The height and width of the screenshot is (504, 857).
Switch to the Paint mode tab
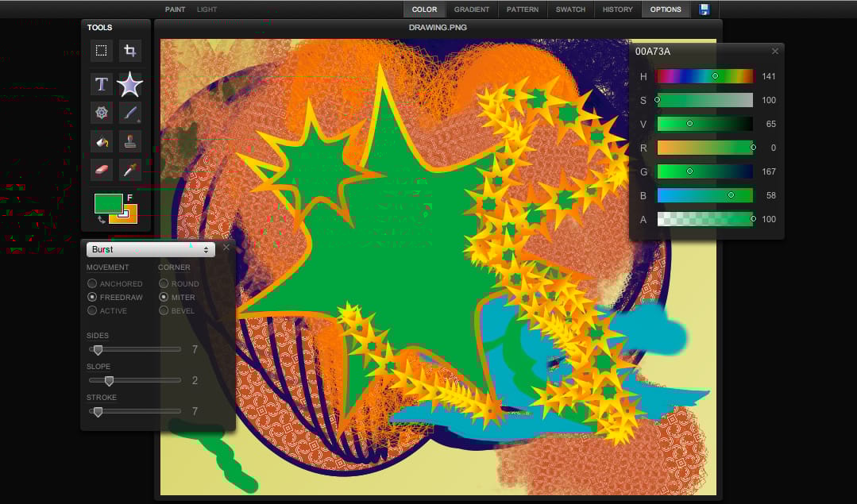pyautogui.click(x=175, y=10)
